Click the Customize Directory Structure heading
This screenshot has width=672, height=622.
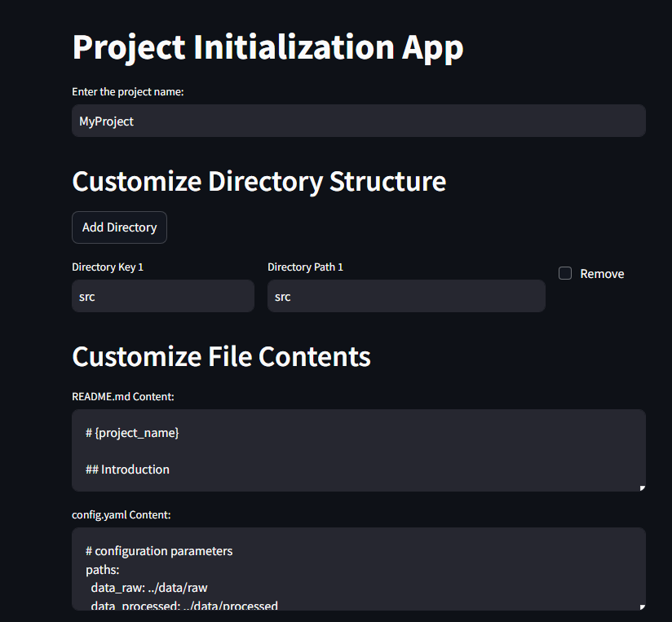tap(259, 181)
